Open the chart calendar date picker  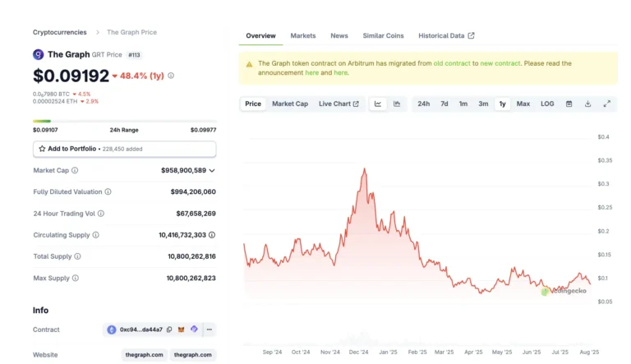click(569, 104)
